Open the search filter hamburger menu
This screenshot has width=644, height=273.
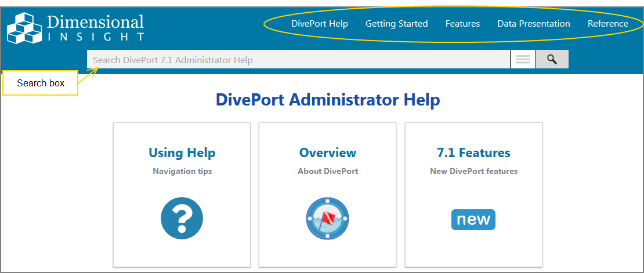coord(522,60)
